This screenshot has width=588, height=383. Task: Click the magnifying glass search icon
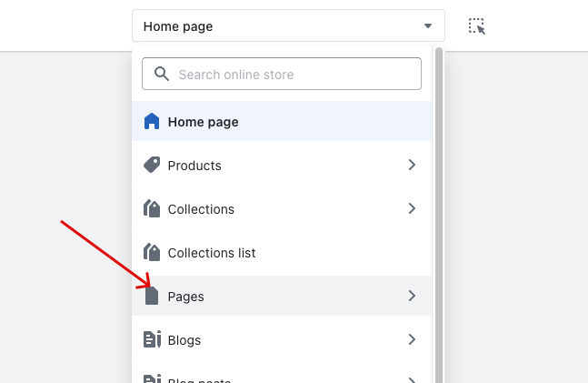click(162, 75)
